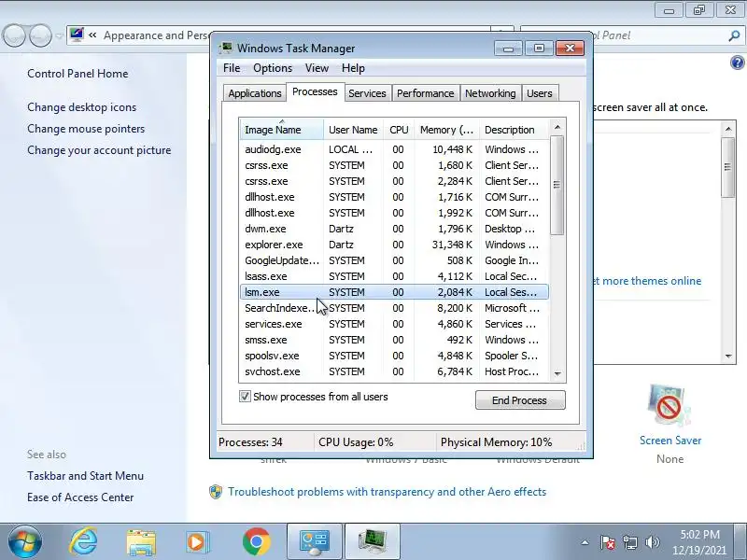Click the shield icon beside Troubleshoot link
This screenshot has width=747, height=560.
point(216,492)
